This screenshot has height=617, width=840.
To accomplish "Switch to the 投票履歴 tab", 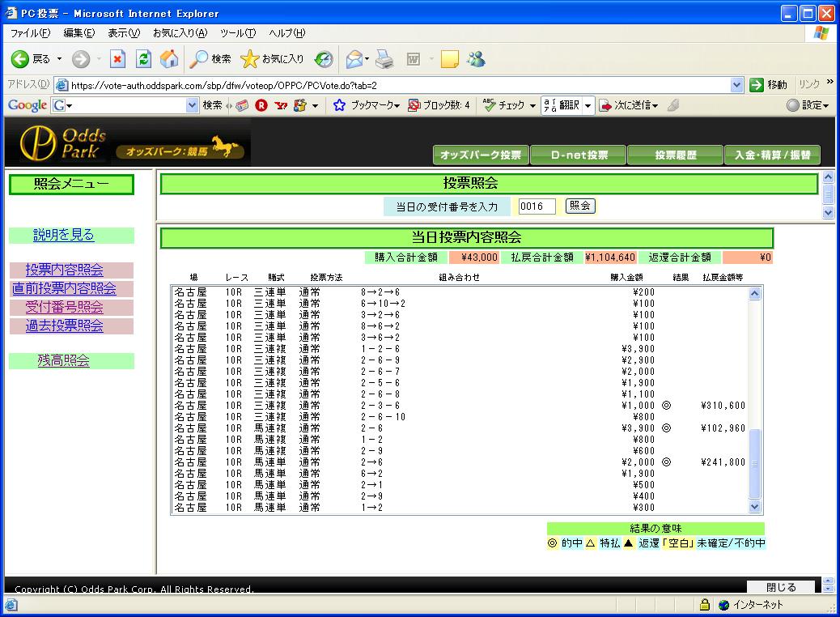I will coord(676,155).
